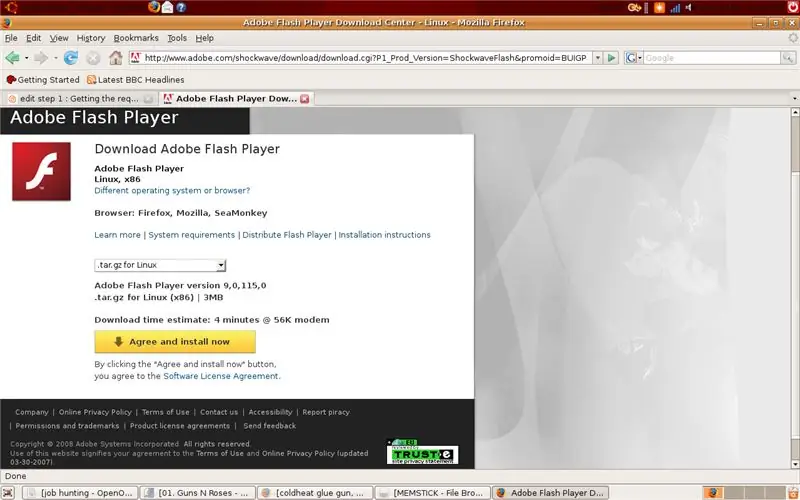Open the Edit menu
Viewport: 800px width, 500px height.
pos(34,38)
